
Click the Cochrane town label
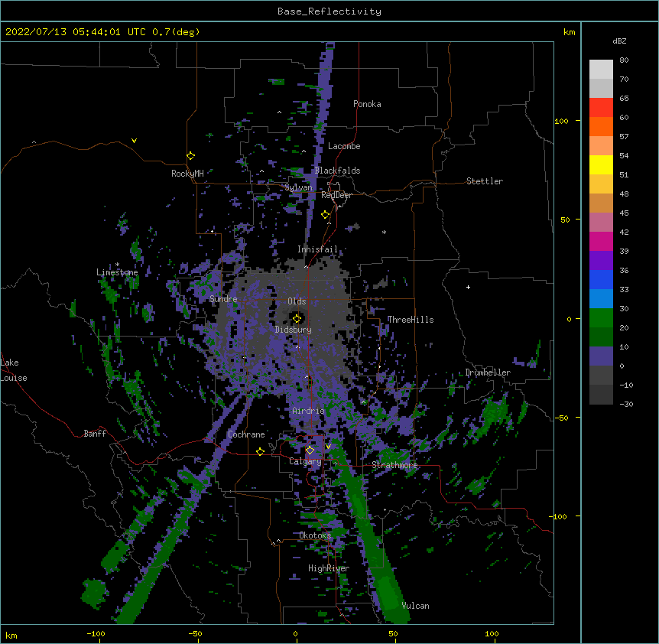[x=246, y=434]
